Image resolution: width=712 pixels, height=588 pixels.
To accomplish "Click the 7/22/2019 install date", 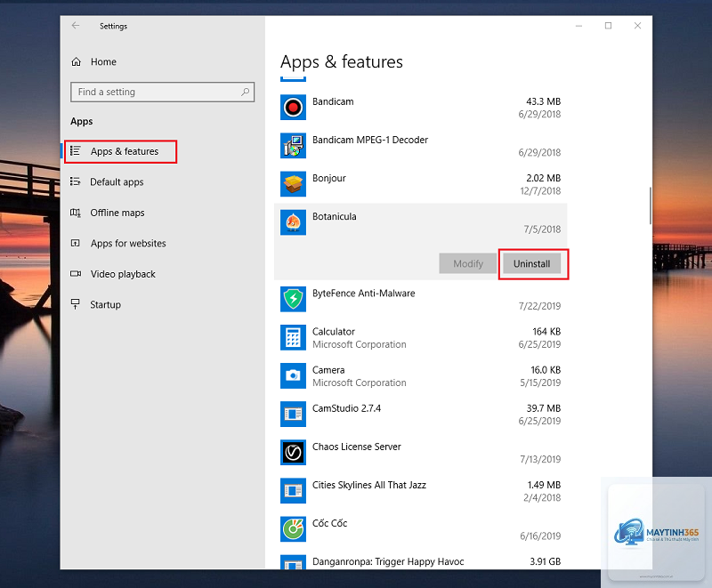I will [x=539, y=306].
